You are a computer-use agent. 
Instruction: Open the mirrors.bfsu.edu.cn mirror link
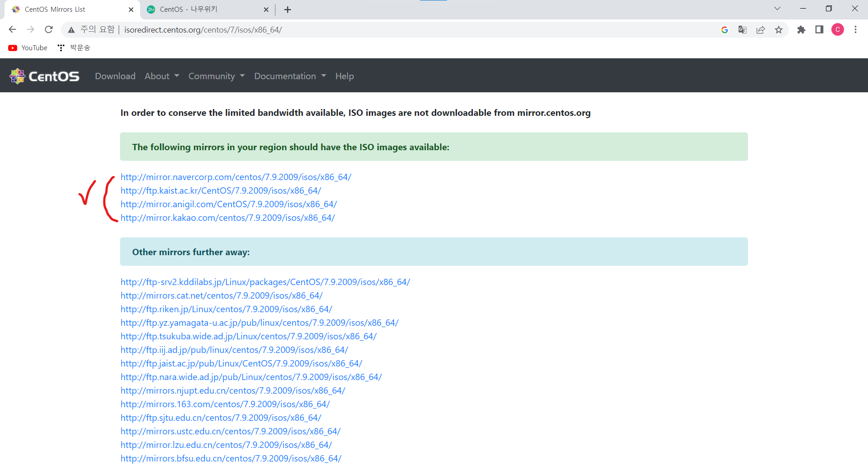(x=231, y=458)
